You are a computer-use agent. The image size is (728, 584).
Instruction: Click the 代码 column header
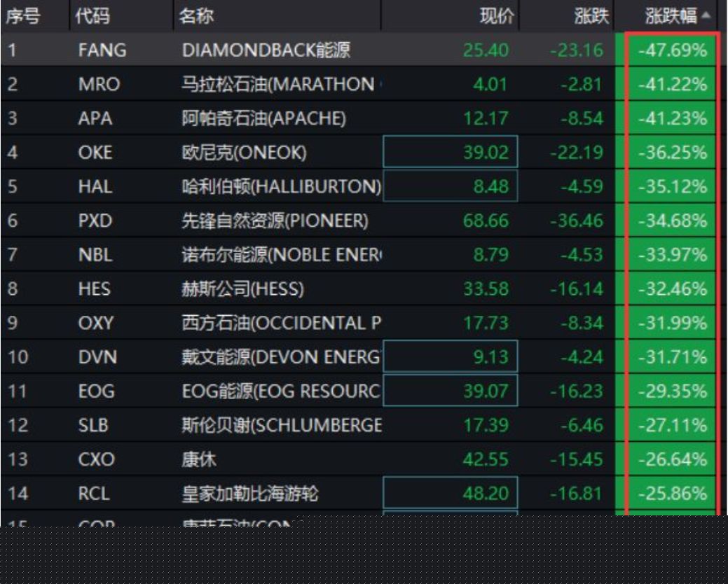[x=92, y=16]
